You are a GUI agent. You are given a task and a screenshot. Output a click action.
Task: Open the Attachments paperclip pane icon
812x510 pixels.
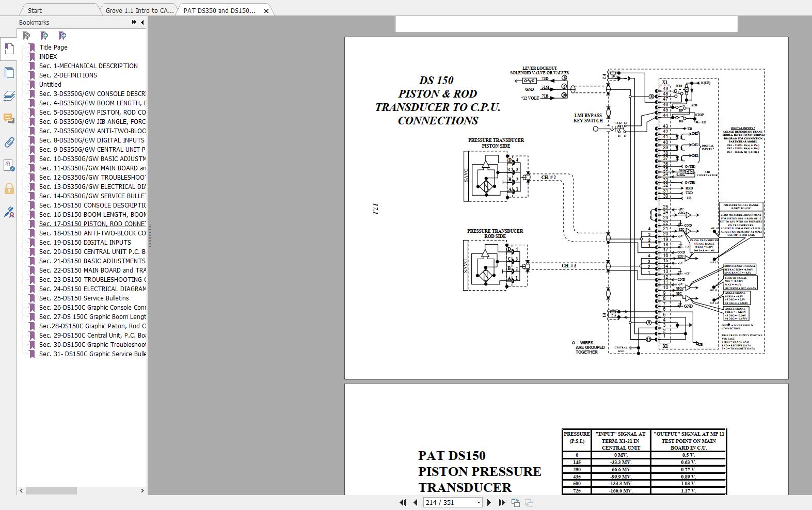pos(9,142)
